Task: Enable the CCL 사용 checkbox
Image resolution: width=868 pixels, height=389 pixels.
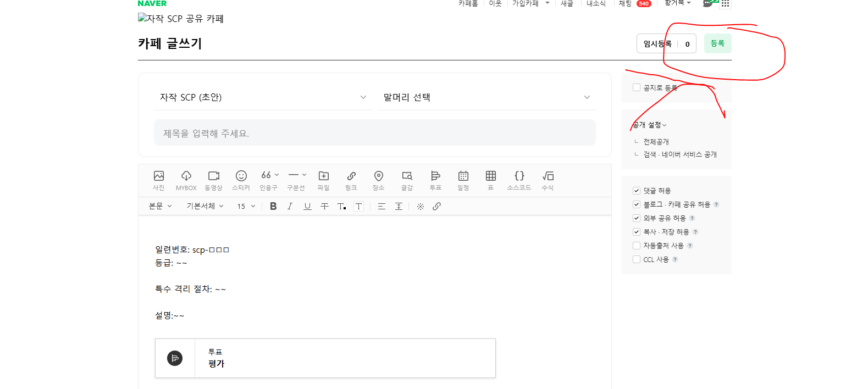Action: click(x=637, y=259)
